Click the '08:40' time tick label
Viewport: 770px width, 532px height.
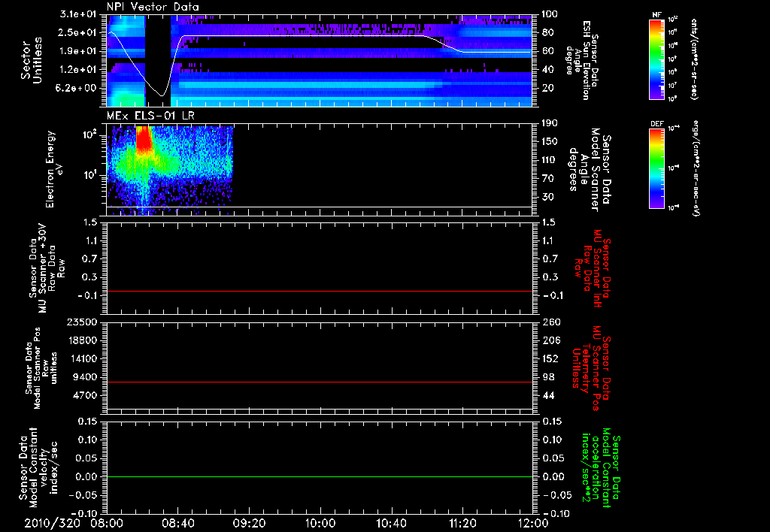point(177,523)
